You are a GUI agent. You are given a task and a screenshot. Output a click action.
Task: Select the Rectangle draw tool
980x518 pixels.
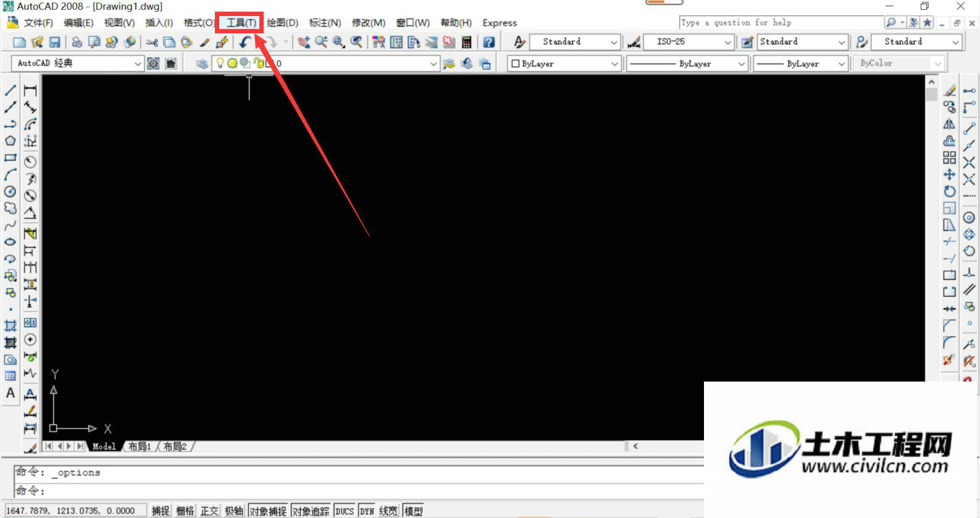click(10, 158)
